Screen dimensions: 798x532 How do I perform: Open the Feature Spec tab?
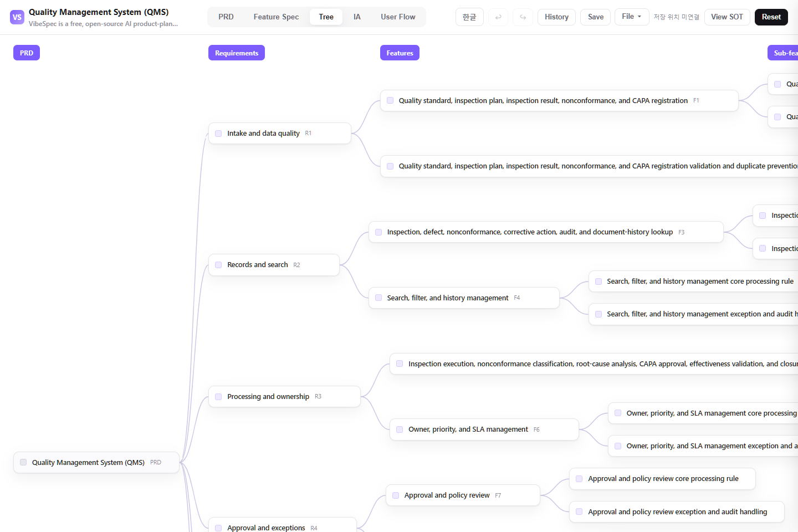coord(276,17)
